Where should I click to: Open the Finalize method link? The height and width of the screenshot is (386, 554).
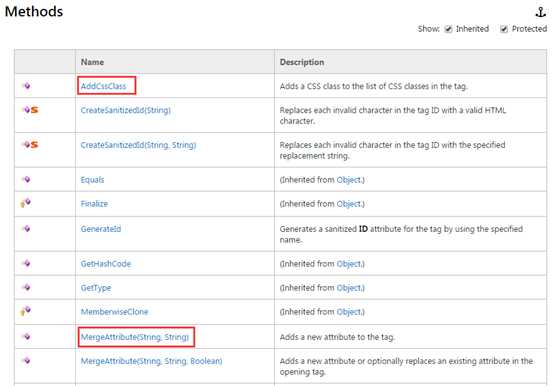(x=94, y=204)
